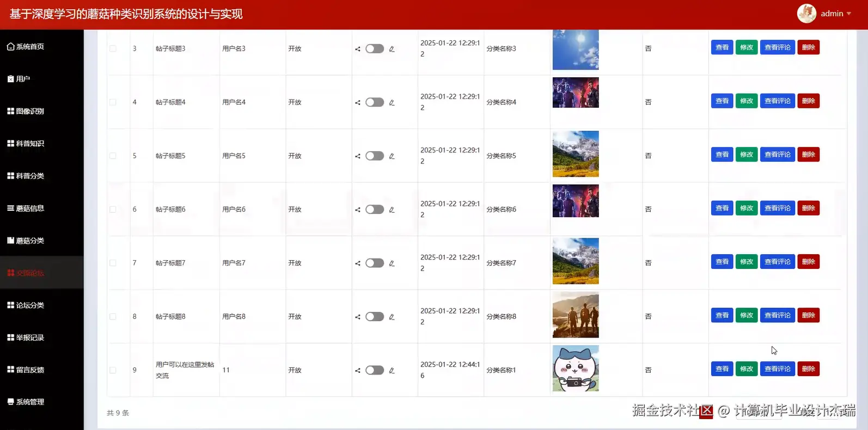Click the home icon beside 系统首页
The width and height of the screenshot is (868, 430).
tap(10, 47)
